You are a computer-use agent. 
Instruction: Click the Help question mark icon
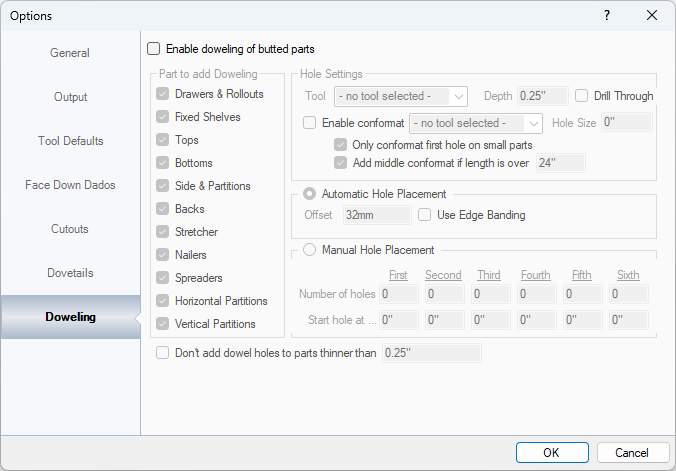(x=607, y=15)
